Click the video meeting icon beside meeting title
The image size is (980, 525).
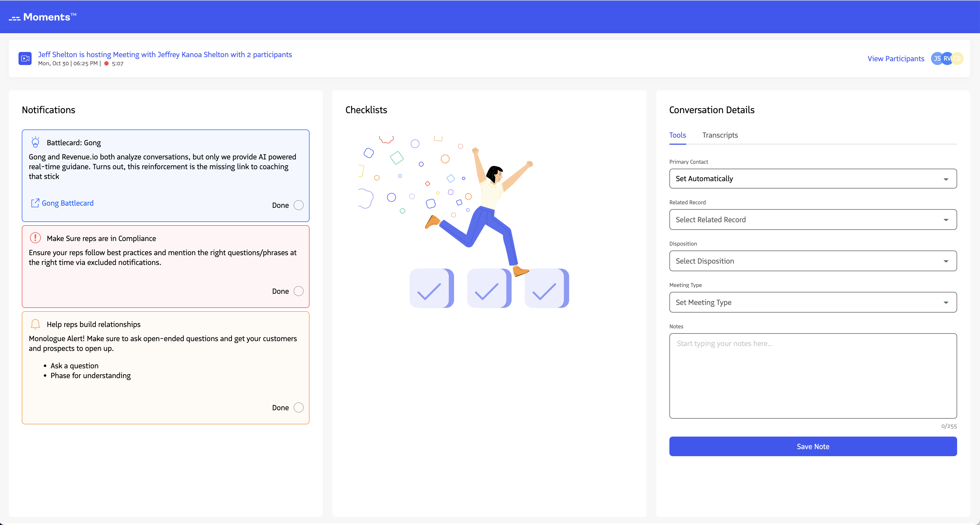tap(25, 58)
